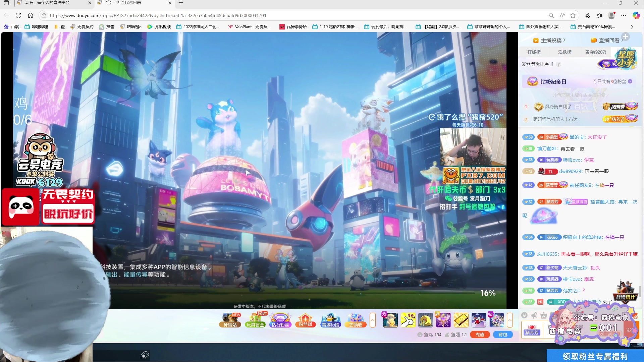
Task: Select the lamb gift with 双 badge
Action: click(390, 320)
